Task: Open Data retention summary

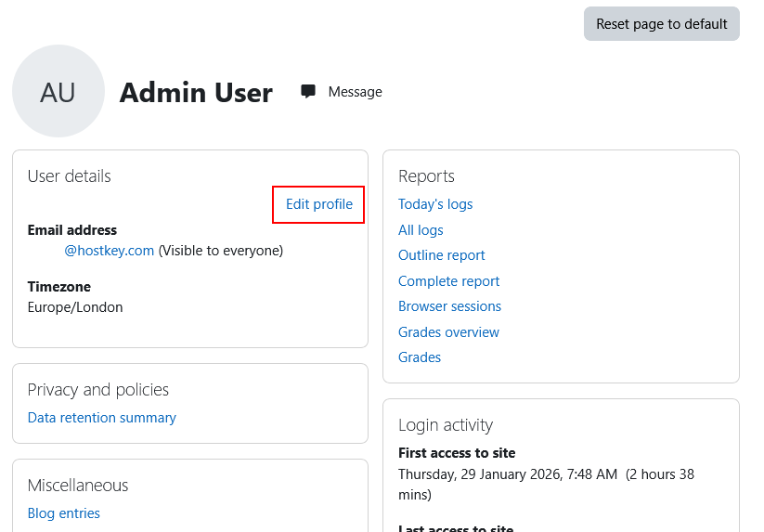Action: (102, 418)
